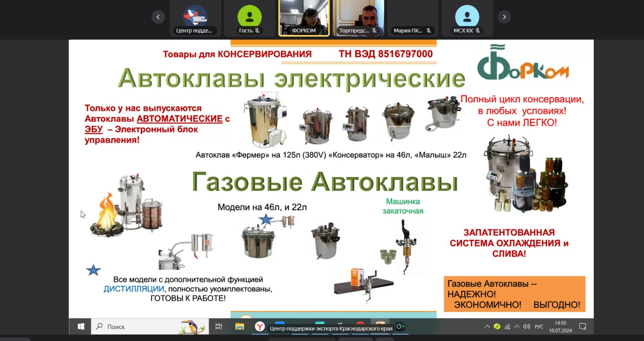Click the Поиск taskbar search field

pos(150,327)
